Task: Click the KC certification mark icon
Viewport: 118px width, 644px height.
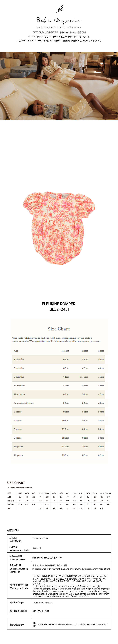Action: point(35,625)
